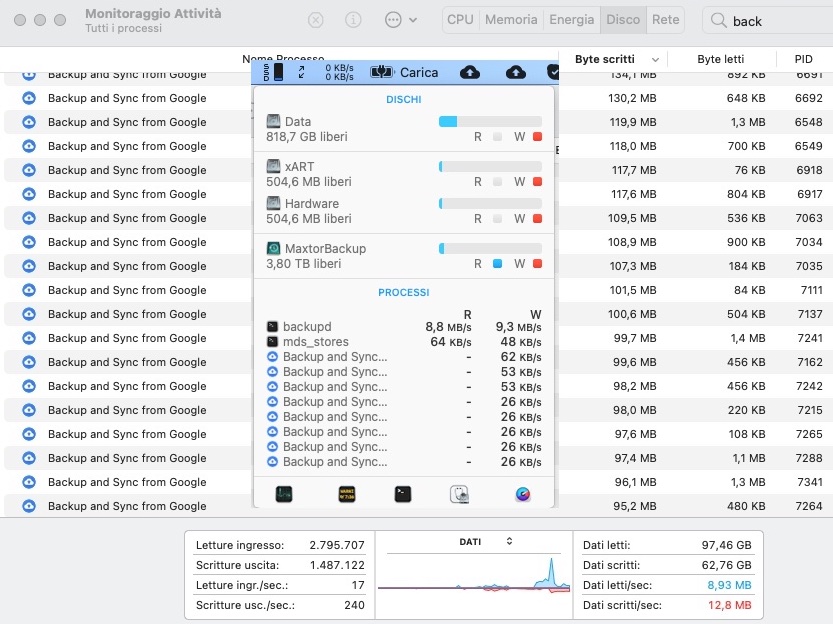Viewport: 833px width, 624px height.
Task: Click the search field containing 'back'
Action: (x=768, y=20)
